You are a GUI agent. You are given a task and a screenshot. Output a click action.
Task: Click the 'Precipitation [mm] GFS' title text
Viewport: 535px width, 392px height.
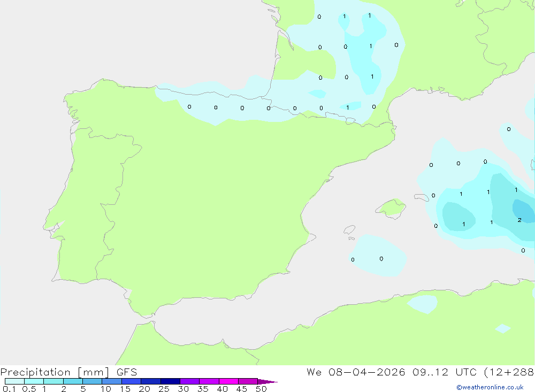tap(68, 372)
